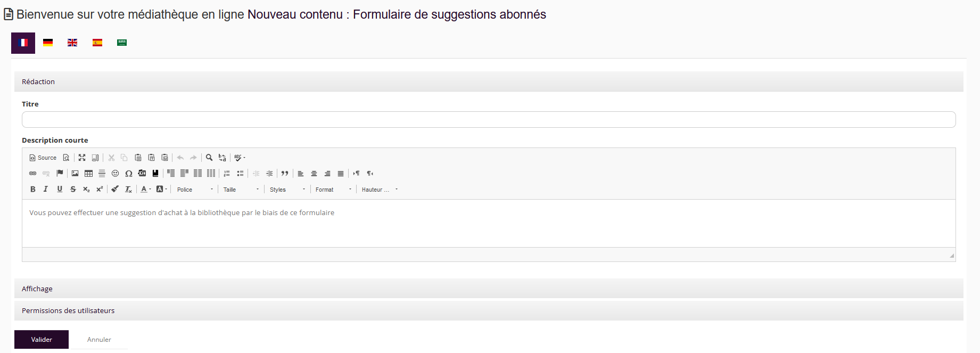Expand the Affichage section
This screenshot has height=353, width=980.
coord(37,289)
